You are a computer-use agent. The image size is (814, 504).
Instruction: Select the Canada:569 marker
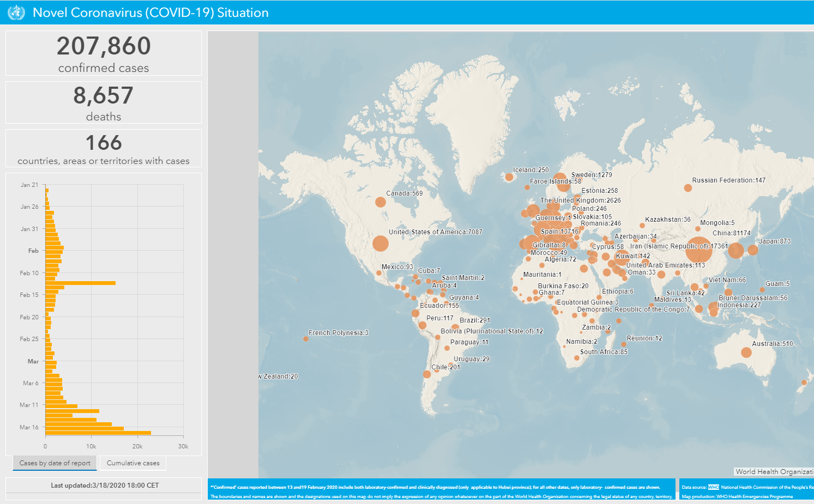click(x=380, y=202)
